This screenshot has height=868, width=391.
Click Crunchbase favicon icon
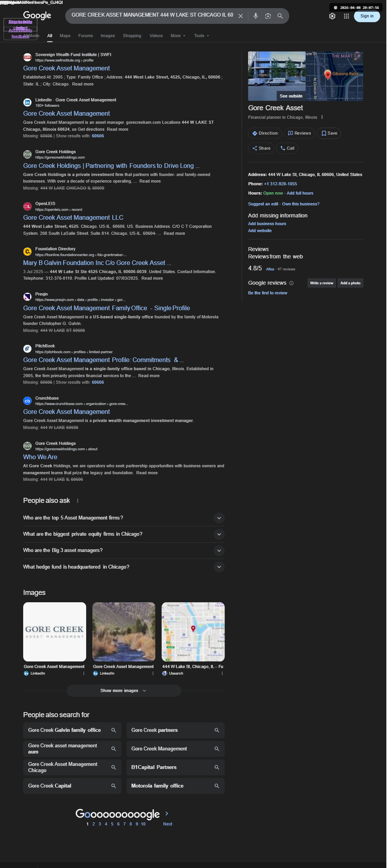pos(27,401)
